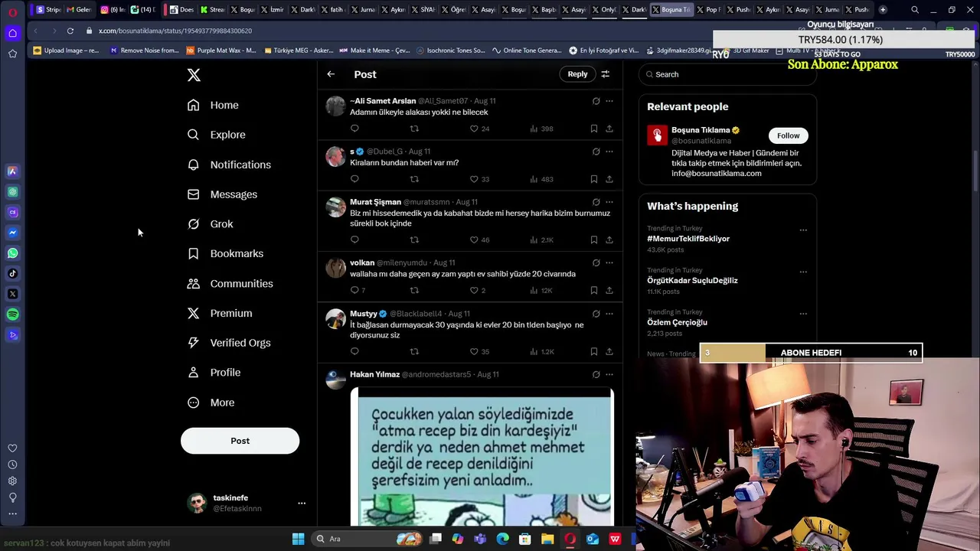Open Premium in sidebar
The height and width of the screenshot is (551, 980).
pyautogui.click(x=220, y=313)
